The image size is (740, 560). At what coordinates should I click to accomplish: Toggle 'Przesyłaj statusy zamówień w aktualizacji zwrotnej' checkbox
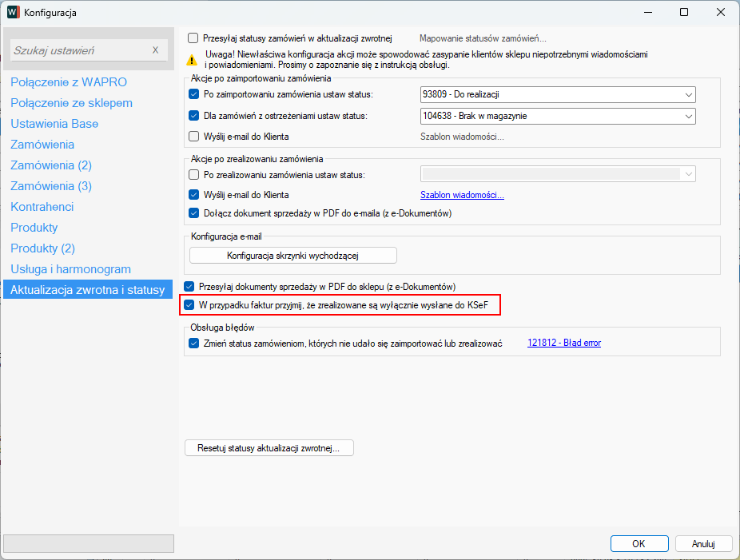(x=193, y=38)
